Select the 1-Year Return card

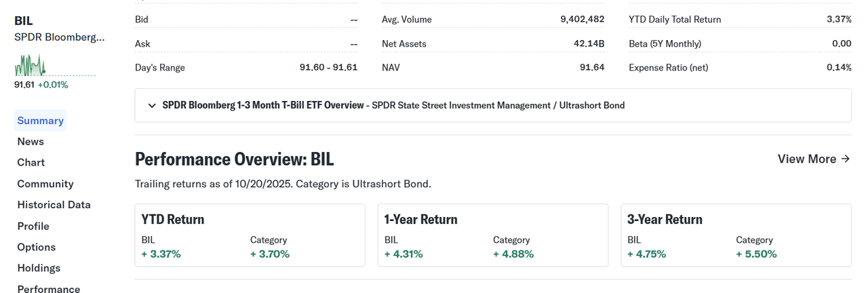pos(492,235)
